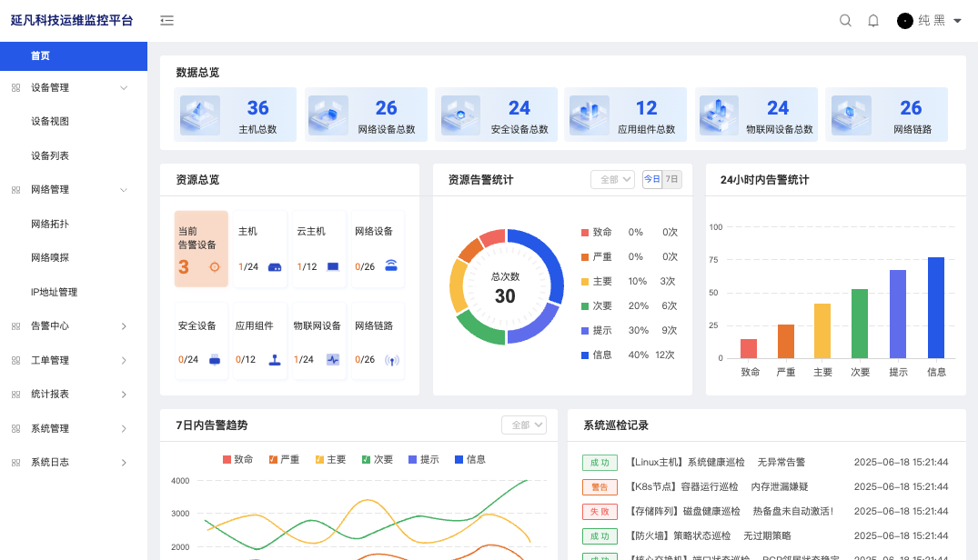Expand 告警中心 menu chevron
978x560 pixels.
click(x=124, y=326)
